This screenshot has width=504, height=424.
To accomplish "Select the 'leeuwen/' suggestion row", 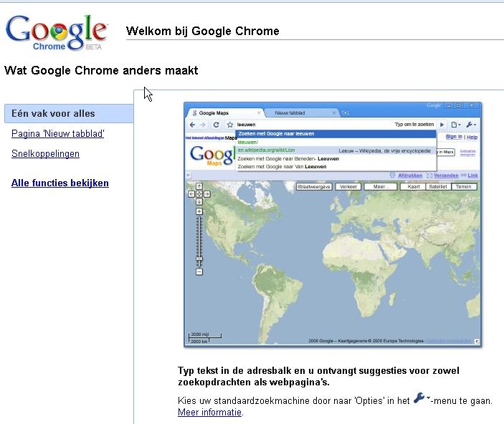I will [336, 142].
